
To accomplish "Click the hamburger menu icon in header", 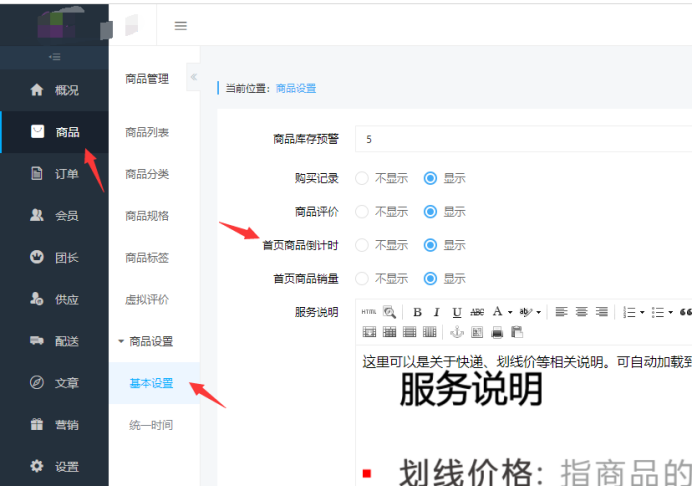I will (x=181, y=26).
